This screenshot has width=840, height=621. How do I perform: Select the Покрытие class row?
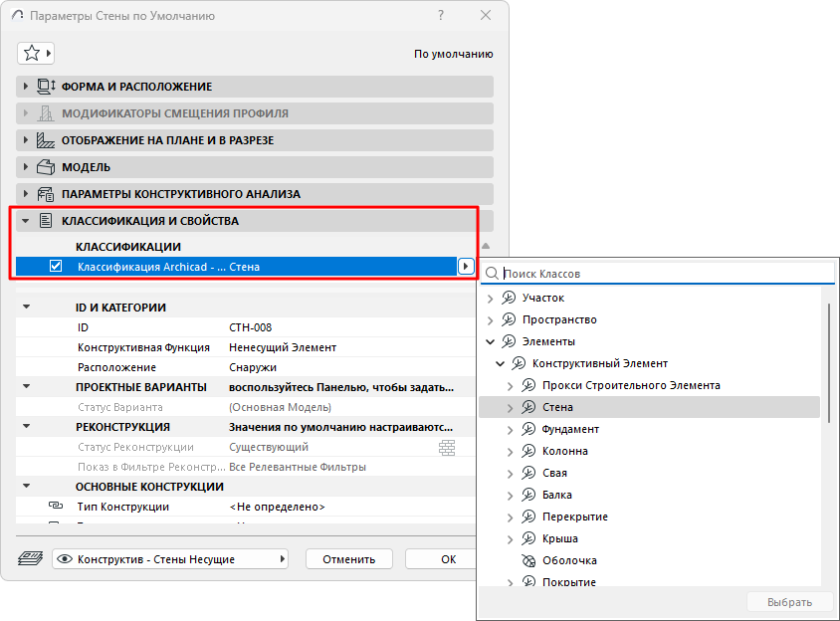(649, 581)
